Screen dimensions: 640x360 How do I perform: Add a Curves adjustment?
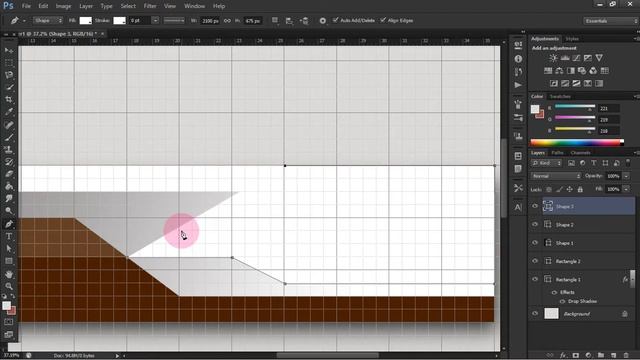[x=576, y=58]
